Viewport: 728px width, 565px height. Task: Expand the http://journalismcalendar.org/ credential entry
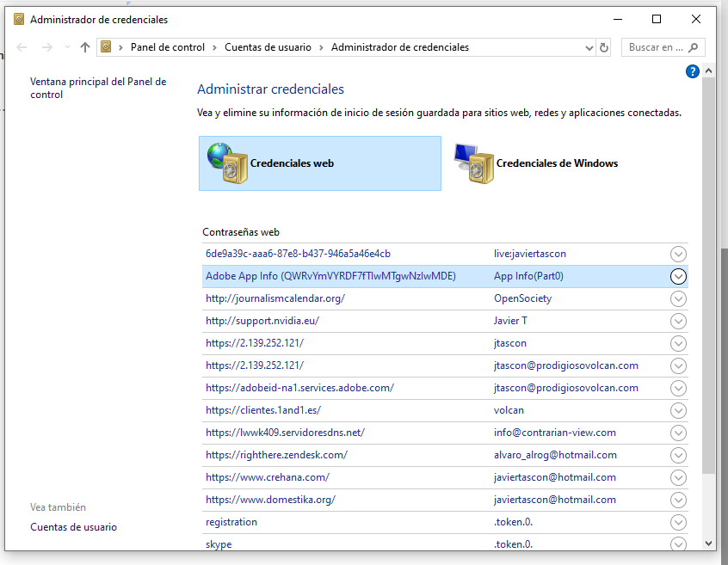(x=678, y=298)
